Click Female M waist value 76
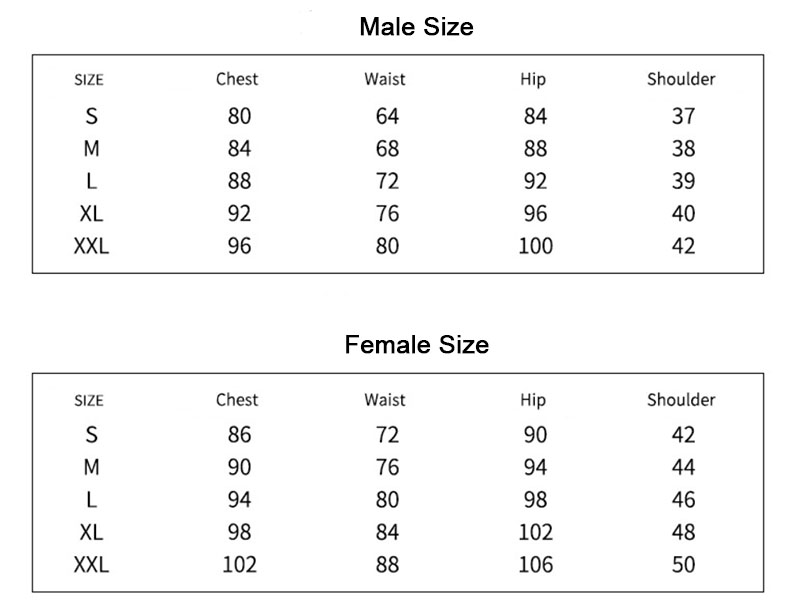This screenshot has height=601, width=800. [x=387, y=467]
